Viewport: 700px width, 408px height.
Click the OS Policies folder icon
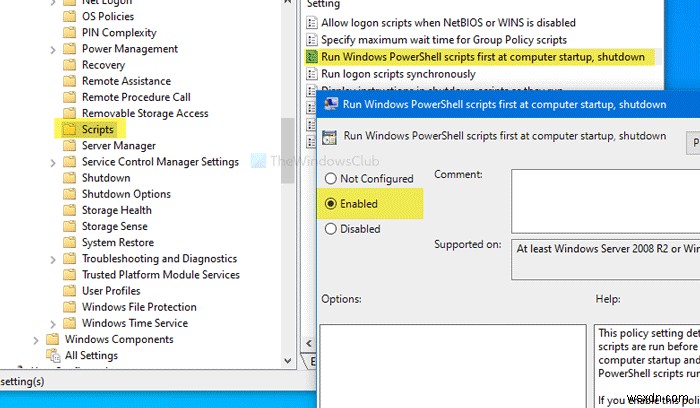(69, 17)
